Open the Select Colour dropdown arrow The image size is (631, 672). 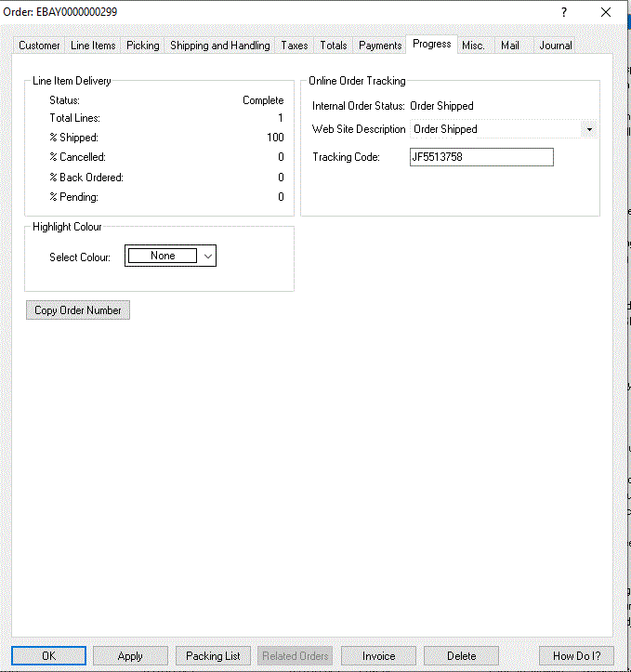(208, 256)
